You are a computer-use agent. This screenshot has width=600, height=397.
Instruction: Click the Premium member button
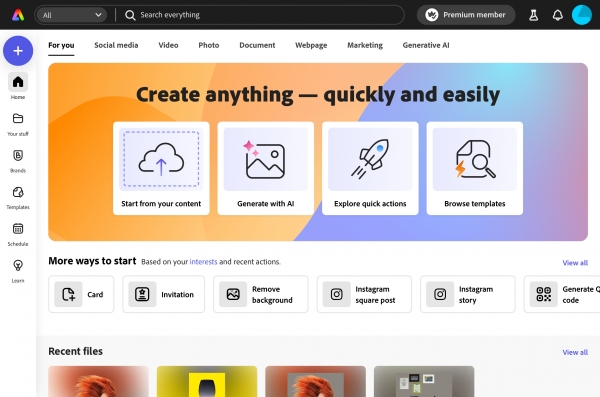point(466,15)
